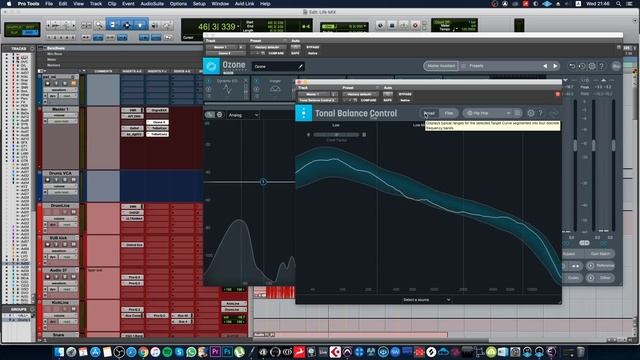Open Ozone history clock icon
This screenshot has width=640, height=360.
[x=582, y=66]
